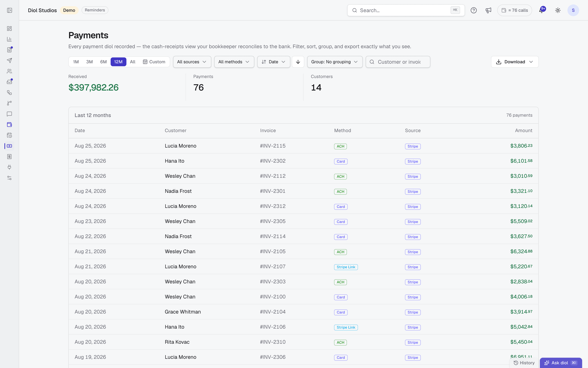Select the 12M time range
This screenshot has width=588, height=368.
coord(118,62)
